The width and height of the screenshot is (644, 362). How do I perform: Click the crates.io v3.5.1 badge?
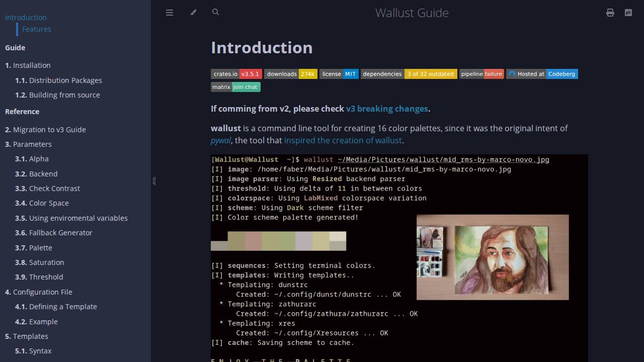(236, 74)
